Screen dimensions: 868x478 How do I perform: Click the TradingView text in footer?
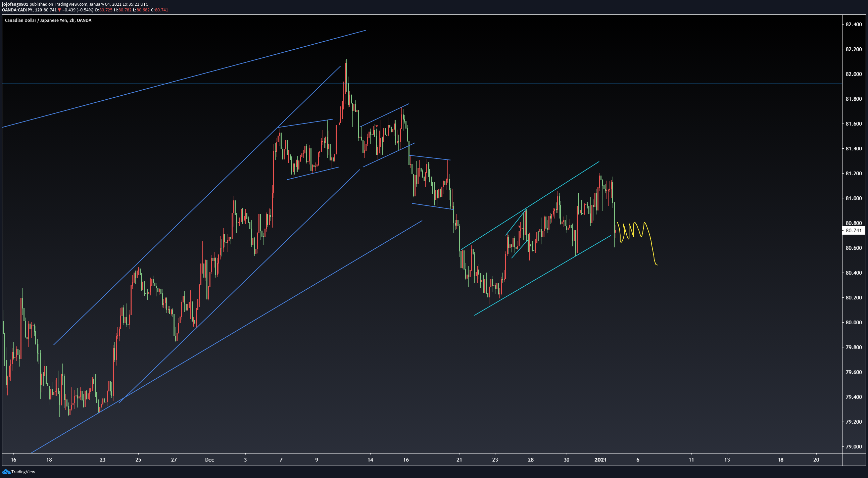(x=23, y=472)
